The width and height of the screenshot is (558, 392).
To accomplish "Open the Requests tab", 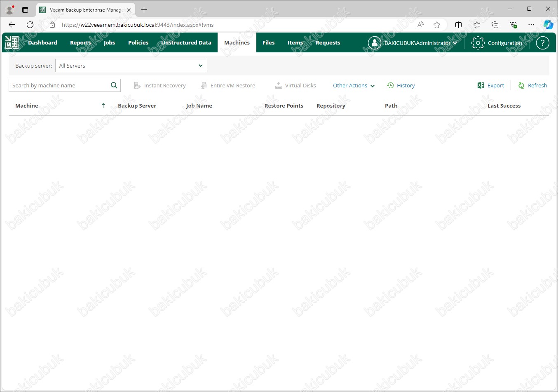I will (x=328, y=42).
